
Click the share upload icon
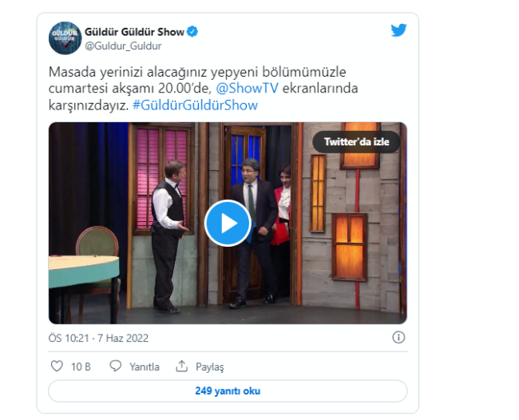point(182,366)
